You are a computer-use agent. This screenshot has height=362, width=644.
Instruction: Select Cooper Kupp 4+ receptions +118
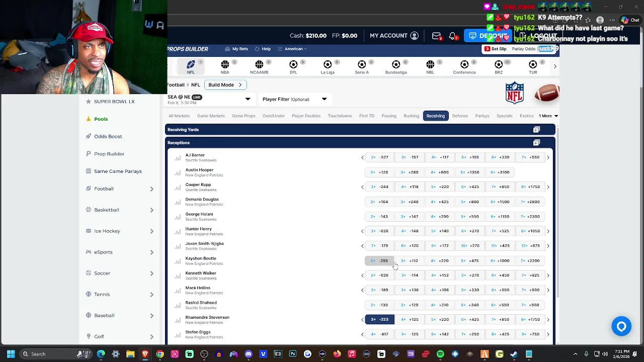[440, 187]
